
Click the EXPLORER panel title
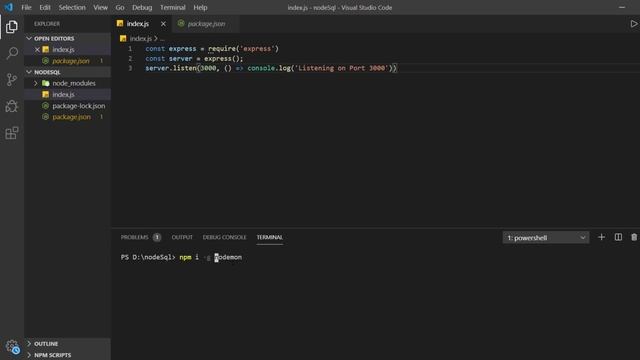(x=47, y=24)
